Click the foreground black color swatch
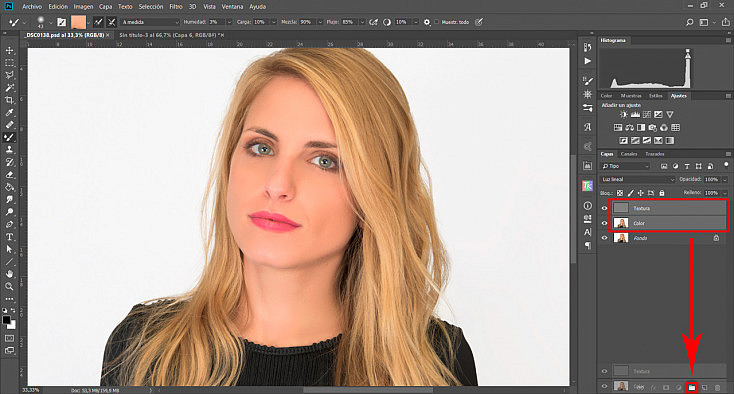Screen dimensions: 734x394 7,320
